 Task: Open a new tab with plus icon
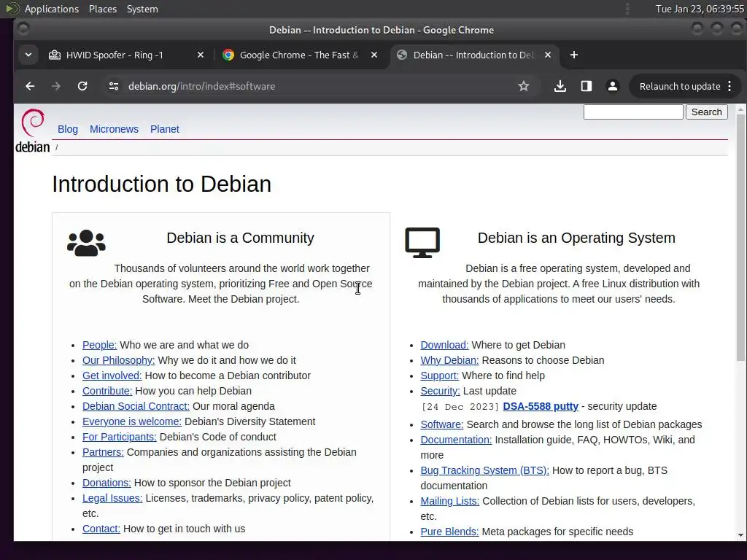(x=574, y=55)
